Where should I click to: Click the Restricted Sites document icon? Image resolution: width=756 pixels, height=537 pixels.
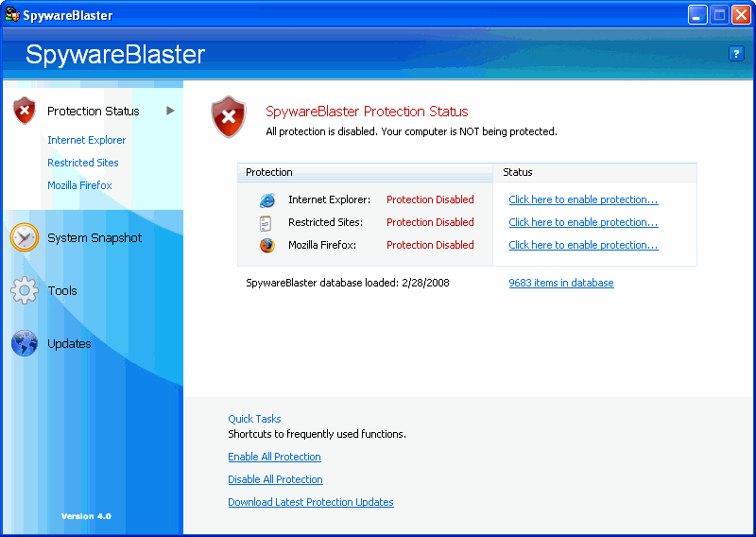pyautogui.click(x=266, y=223)
